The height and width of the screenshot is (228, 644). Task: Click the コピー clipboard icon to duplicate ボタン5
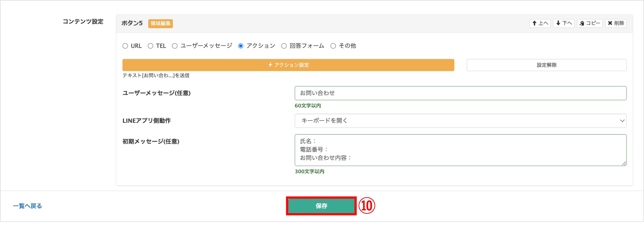click(582, 23)
